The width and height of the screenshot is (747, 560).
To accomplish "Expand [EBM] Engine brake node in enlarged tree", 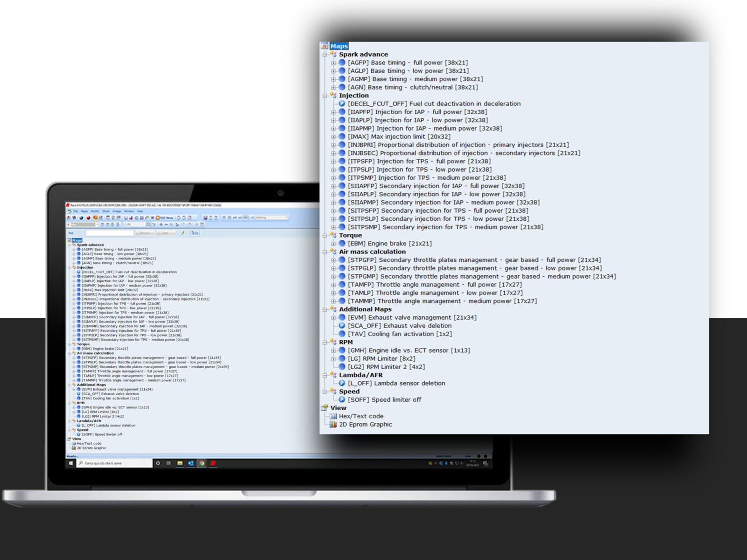I will (x=333, y=244).
